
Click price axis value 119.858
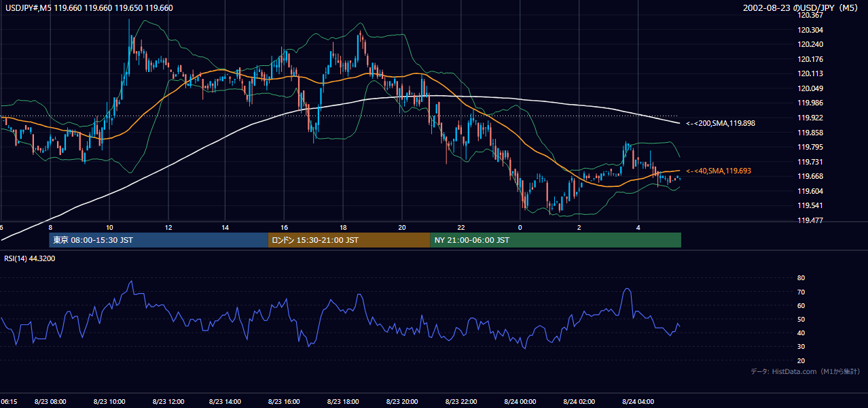point(812,133)
